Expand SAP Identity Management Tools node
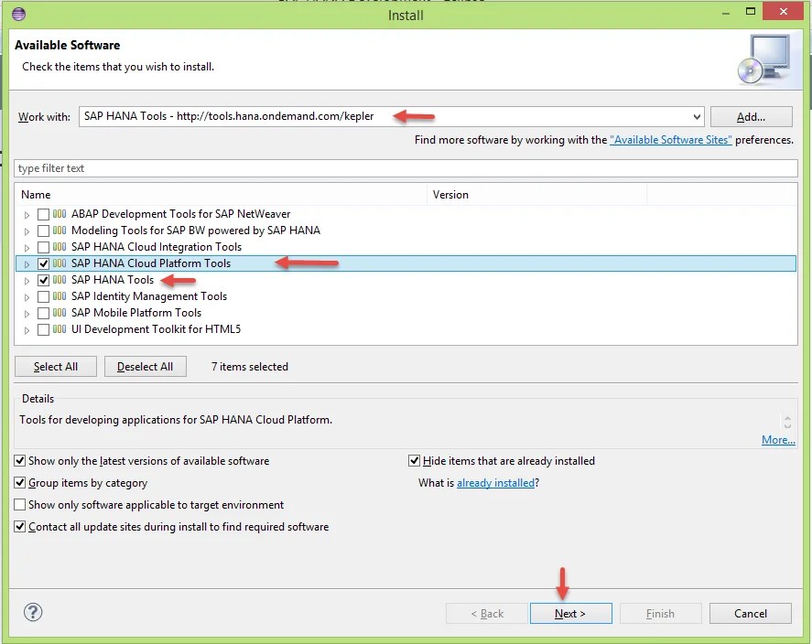Viewport: 812px width, 644px height. (x=27, y=297)
